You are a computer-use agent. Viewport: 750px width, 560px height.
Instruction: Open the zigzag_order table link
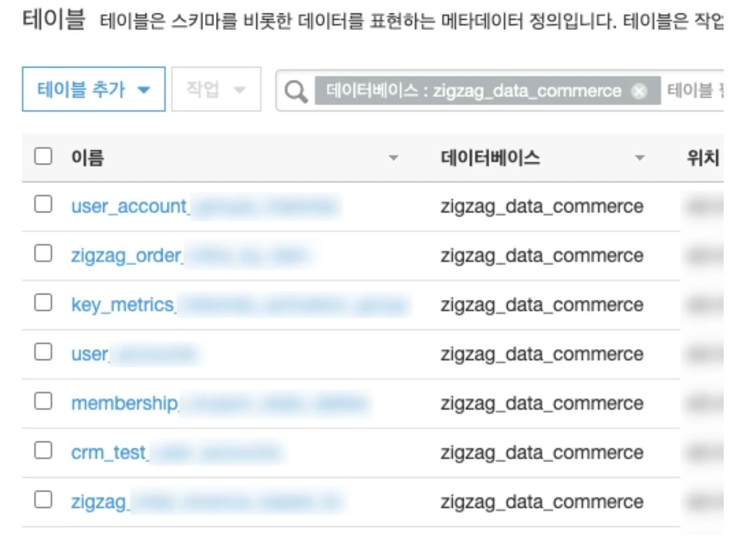tap(190, 256)
